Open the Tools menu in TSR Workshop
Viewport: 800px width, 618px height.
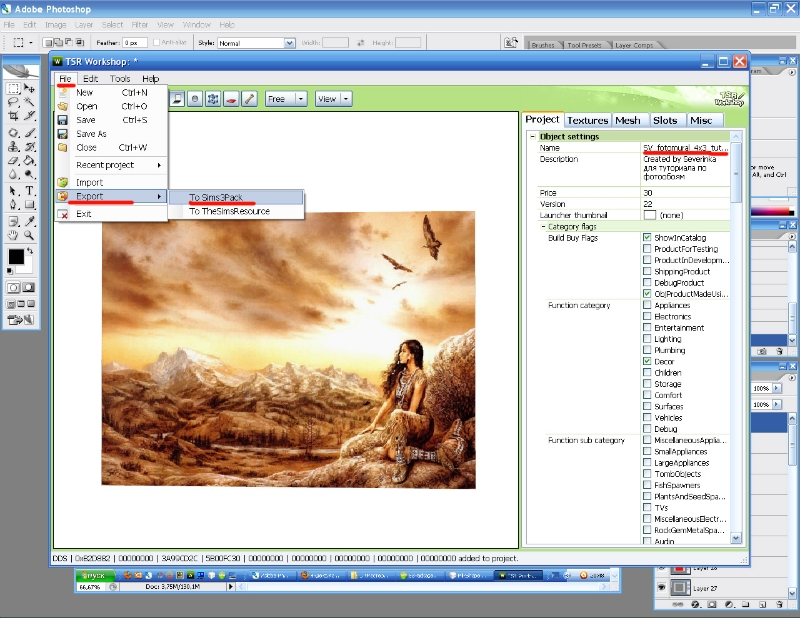(x=120, y=79)
